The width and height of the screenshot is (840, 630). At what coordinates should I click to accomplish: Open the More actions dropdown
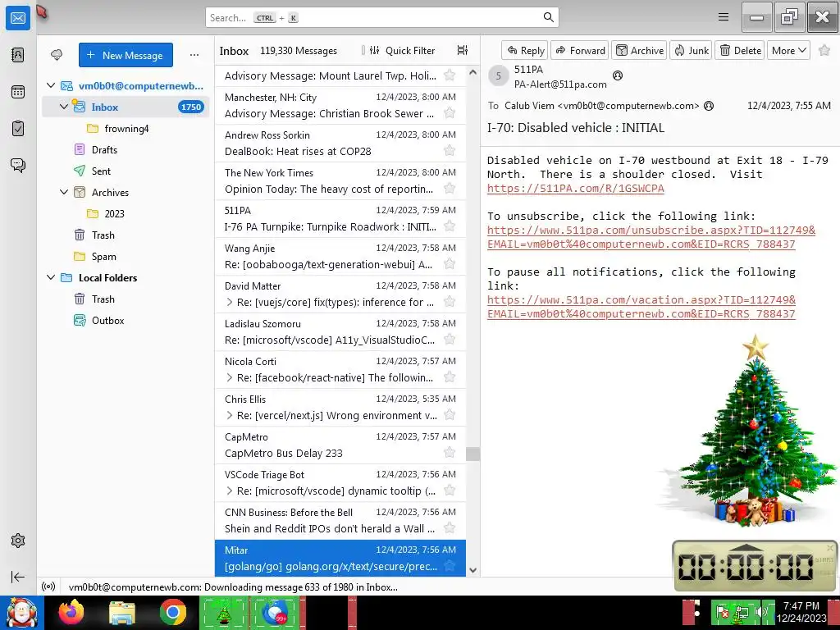click(x=788, y=50)
